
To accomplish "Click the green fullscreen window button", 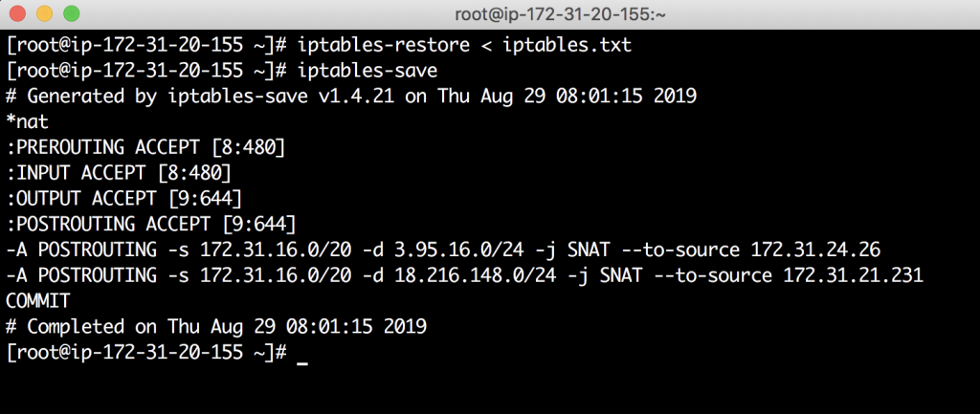I will pyautogui.click(x=71, y=13).
